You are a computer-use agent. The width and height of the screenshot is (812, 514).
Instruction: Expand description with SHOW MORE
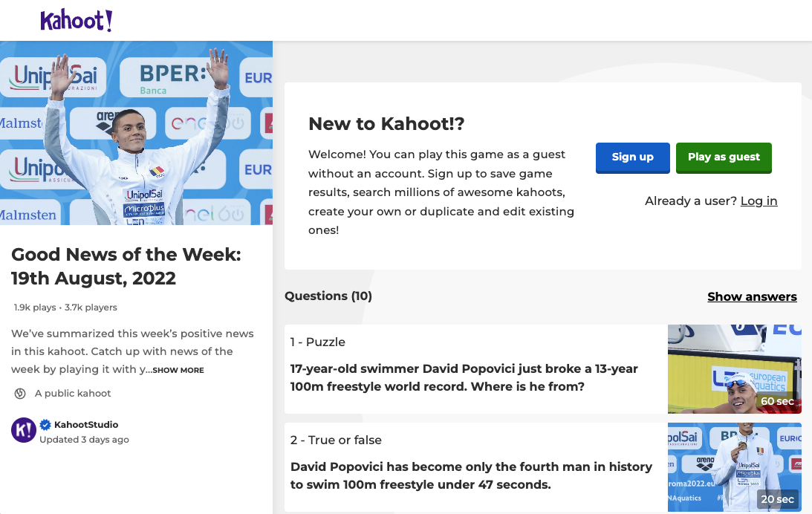178,370
